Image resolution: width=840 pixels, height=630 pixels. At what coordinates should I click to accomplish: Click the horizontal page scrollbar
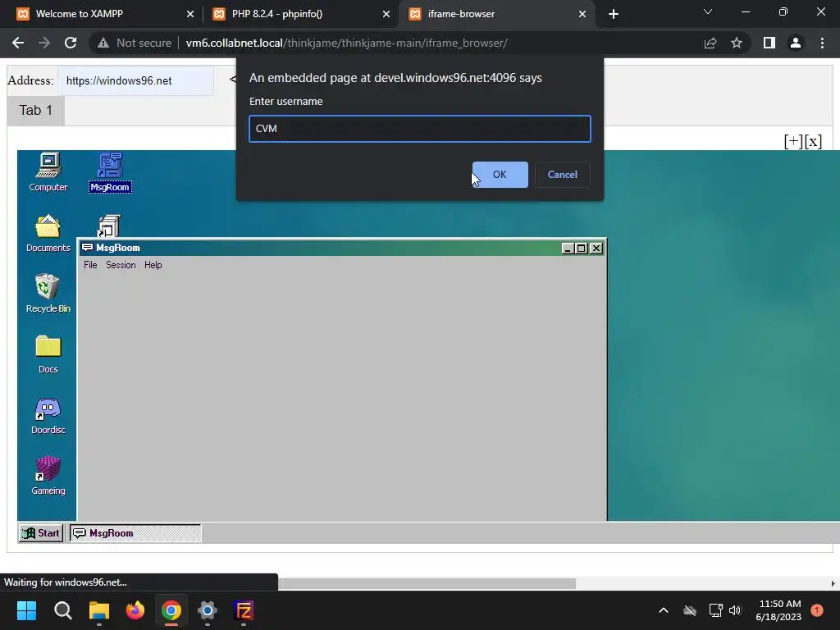coord(427,583)
